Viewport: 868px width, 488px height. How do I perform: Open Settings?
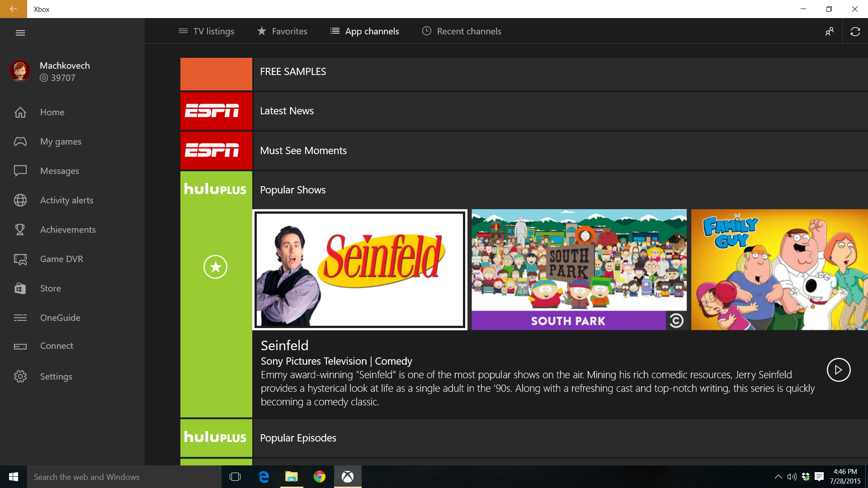click(56, 376)
